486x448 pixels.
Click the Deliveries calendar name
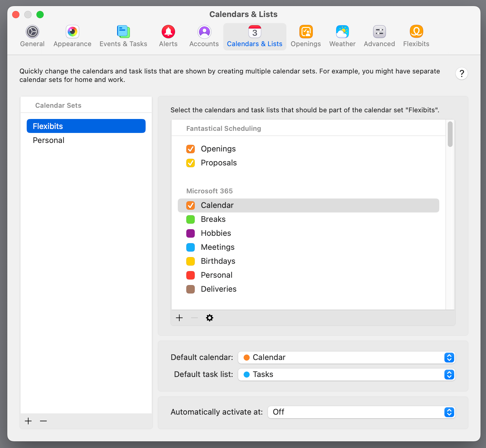click(219, 289)
